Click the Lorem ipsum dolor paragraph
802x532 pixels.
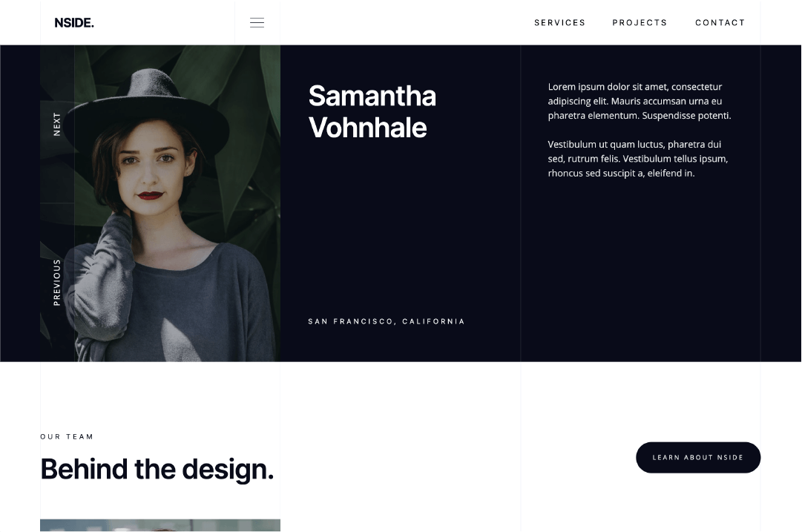pos(640,101)
